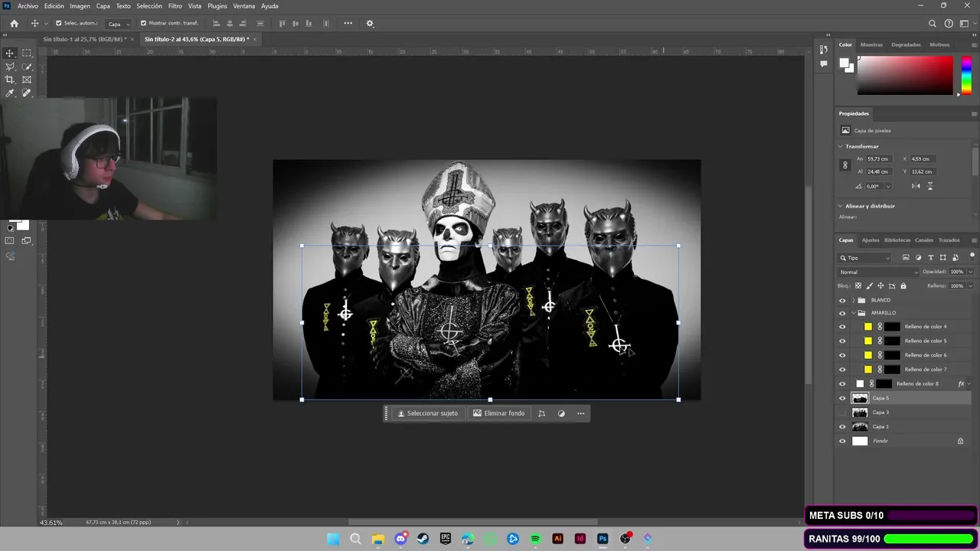Collapse the AMARILLO group
980x551 pixels.
coord(853,313)
